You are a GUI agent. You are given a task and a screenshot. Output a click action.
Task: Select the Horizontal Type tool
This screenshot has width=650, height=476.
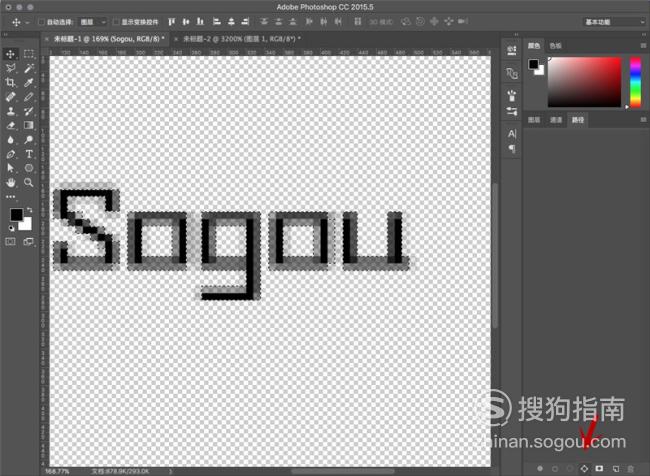pyautogui.click(x=29, y=154)
